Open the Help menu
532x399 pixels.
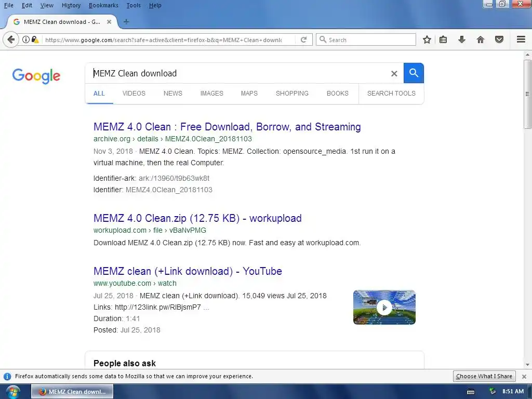pos(155,5)
